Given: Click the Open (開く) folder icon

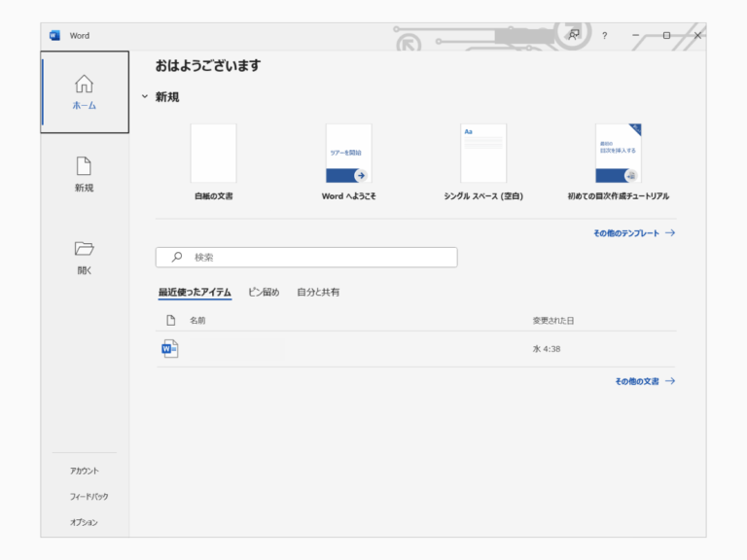Looking at the screenshot, I should coord(85,249).
